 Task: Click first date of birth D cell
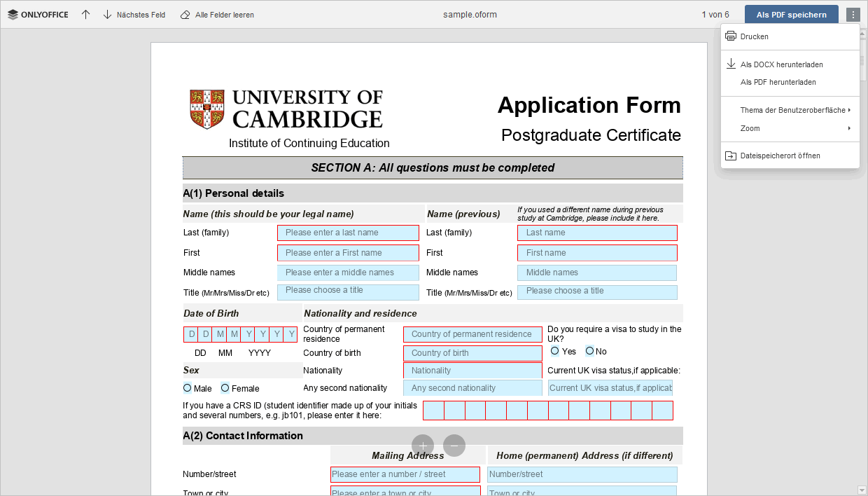point(191,334)
